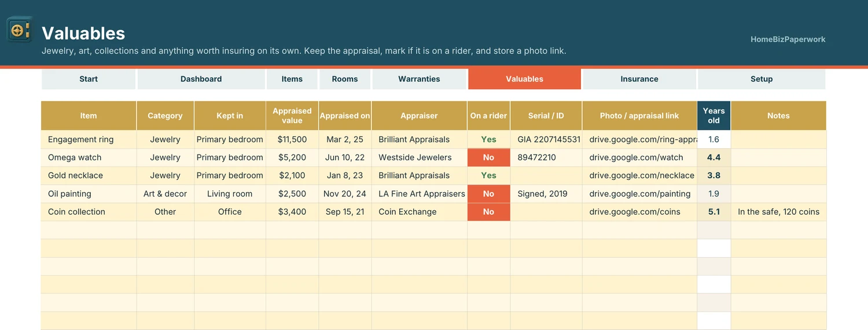Change On a rider for Oil painting
Screen dimensions: 868x330
click(488, 194)
